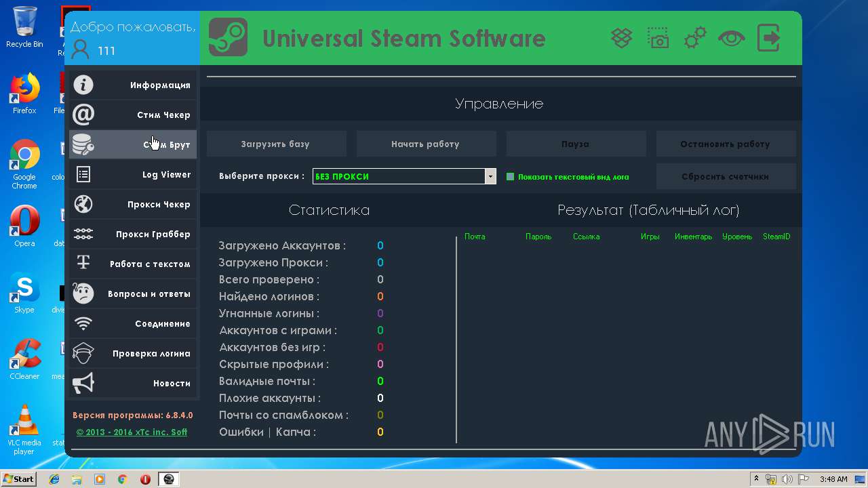Click the Игры column header
868x488 pixels.
click(x=650, y=237)
